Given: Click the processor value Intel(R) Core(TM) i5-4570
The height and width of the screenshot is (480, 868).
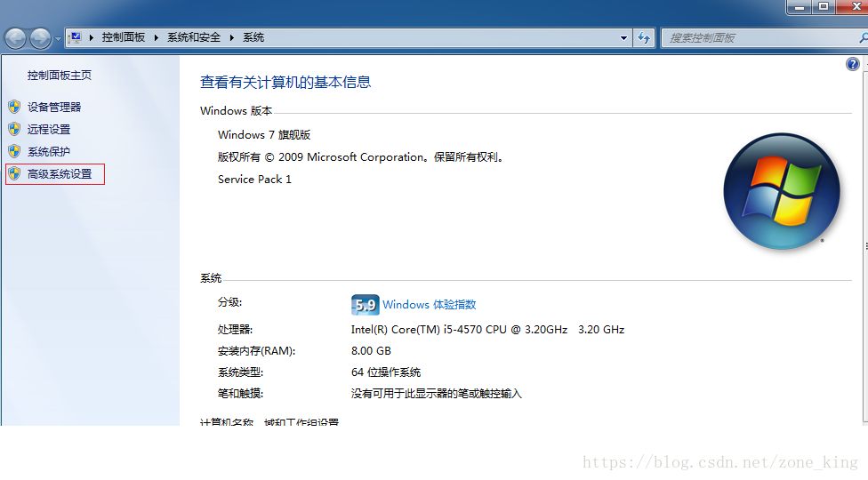Looking at the screenshot, I should 487,330.
